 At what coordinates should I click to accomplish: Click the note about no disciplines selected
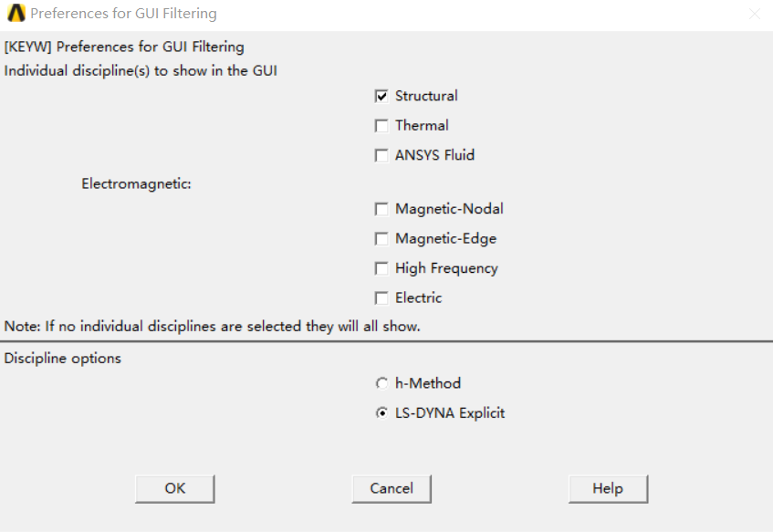pos(212,326)
